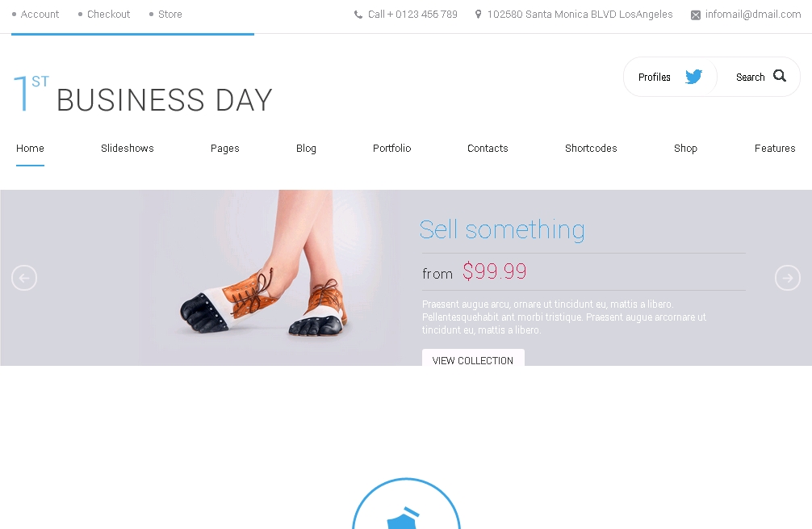Open the Pages menu

225,149
